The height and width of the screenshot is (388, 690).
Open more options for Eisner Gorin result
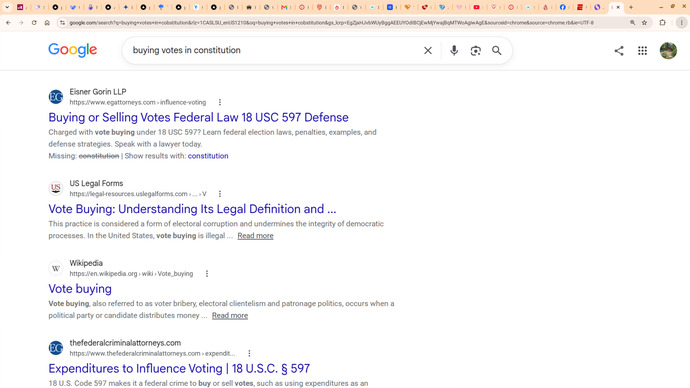coord(220,102)
